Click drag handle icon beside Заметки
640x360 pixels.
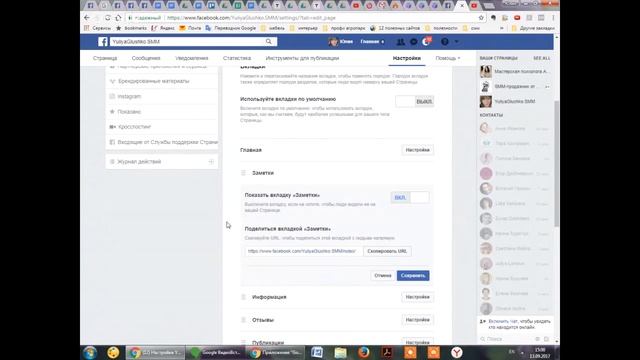(x=243, y=173)
